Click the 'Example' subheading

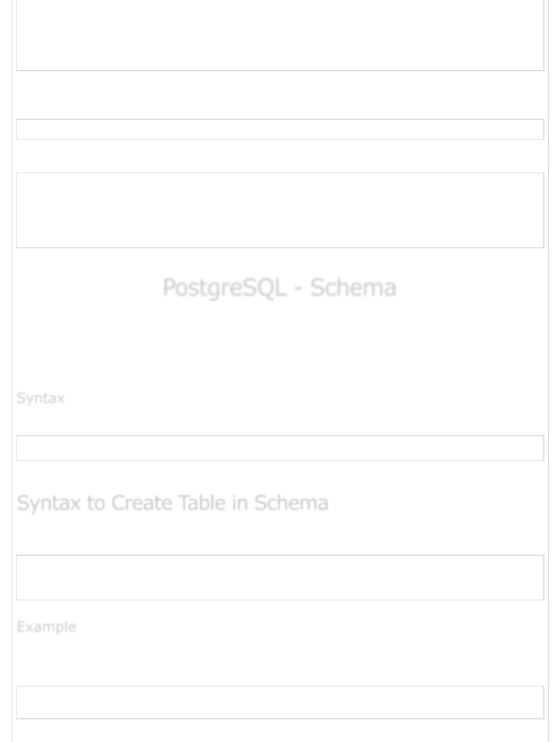pos(46,627)
